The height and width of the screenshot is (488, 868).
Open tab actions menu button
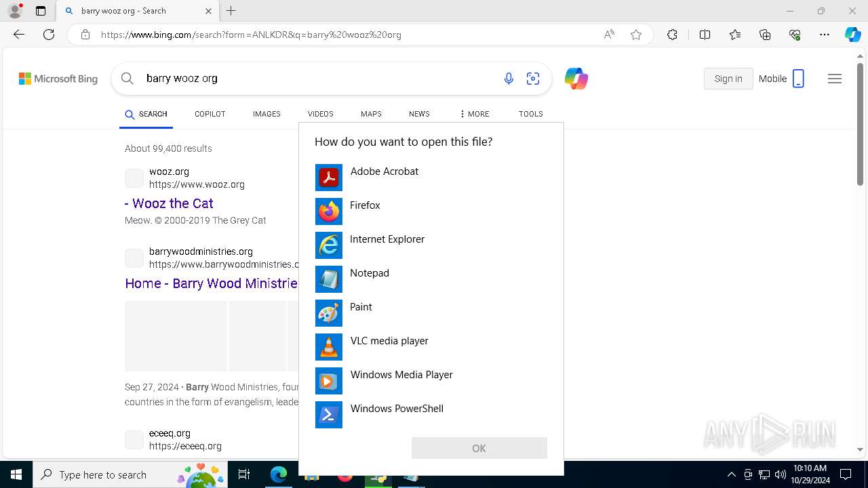[41, 11]
